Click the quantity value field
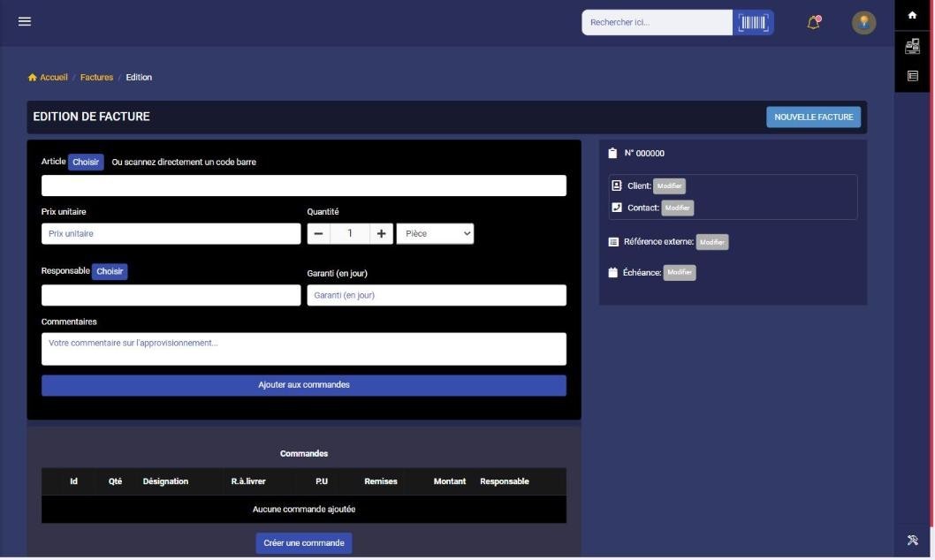Viewport: 935px width, 560px height. click(x=350, y=233)
